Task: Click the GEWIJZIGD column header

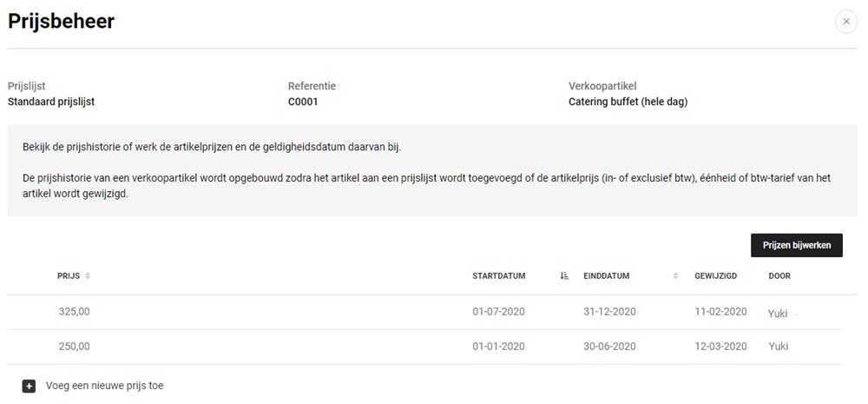Action: (x=716, y=276)
